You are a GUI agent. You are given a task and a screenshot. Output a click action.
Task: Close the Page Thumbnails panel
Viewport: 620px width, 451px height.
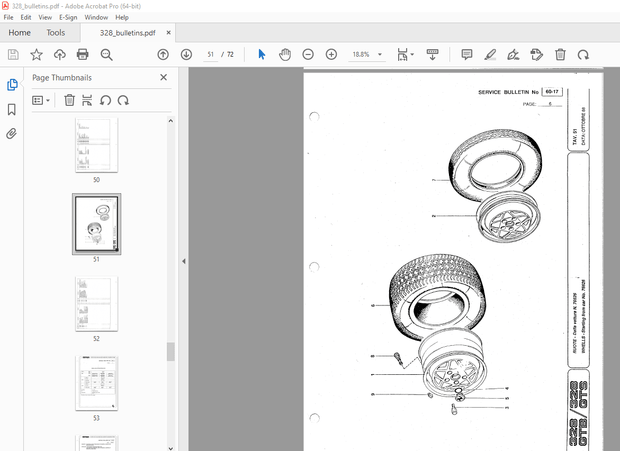tap(164, 77)
